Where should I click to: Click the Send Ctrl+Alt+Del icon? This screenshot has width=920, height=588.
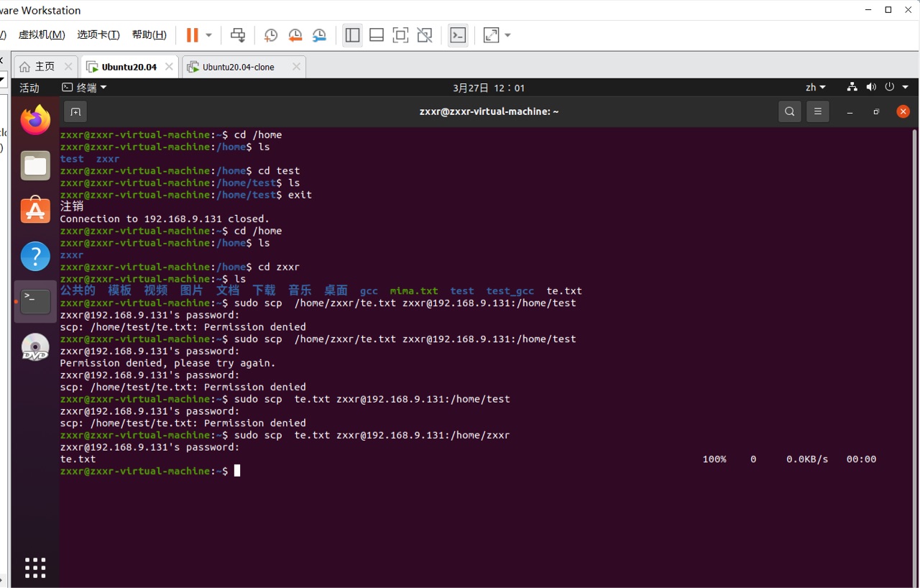coord(237,35)
